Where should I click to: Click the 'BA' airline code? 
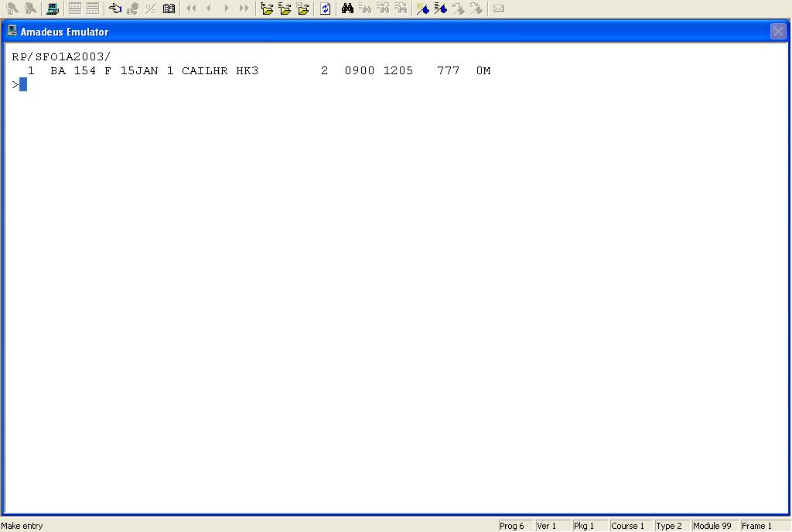[58, 70]
